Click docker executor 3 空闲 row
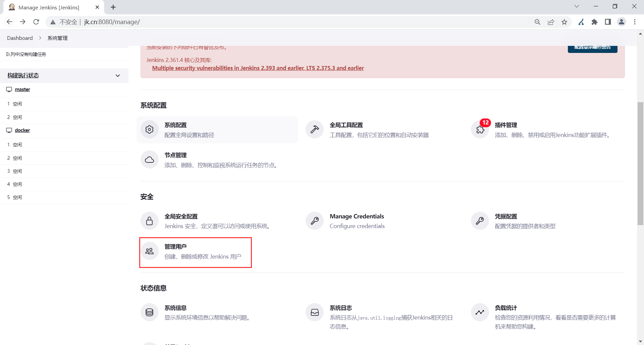644x345 pixels. click(x=64, y=171)
